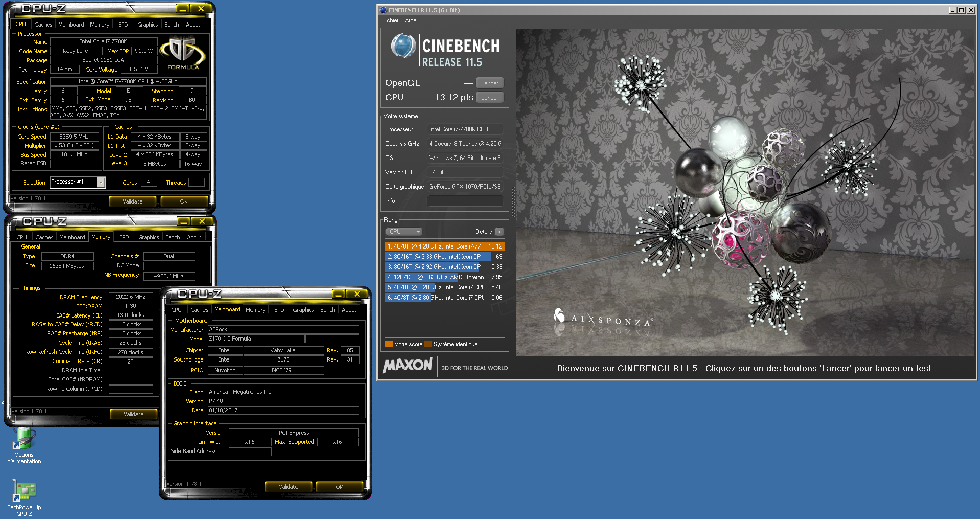
Task: Open the Options d'alimentation desktop shortcut
Action: point(24,445)
